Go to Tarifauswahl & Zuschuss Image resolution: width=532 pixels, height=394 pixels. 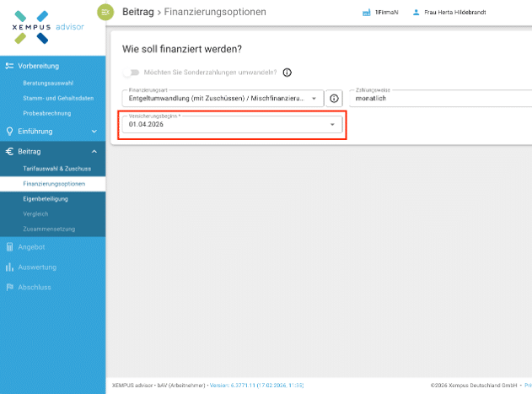pos(56,169)
